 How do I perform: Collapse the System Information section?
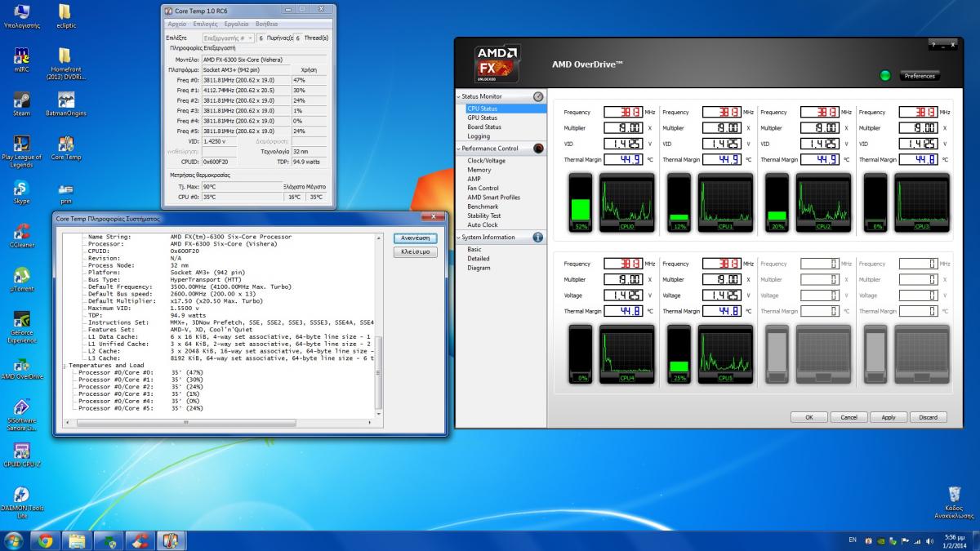point(459,238)
